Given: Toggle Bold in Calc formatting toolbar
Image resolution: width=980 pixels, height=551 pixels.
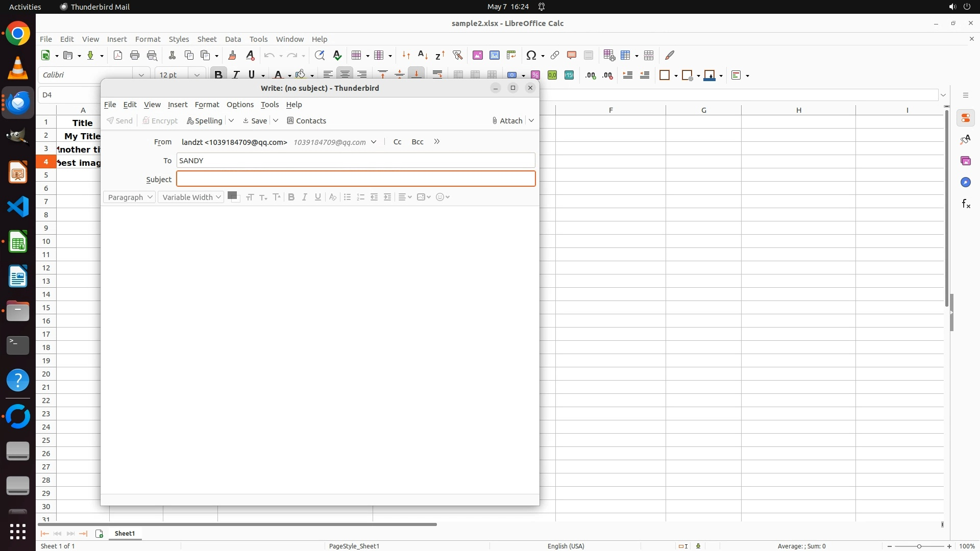Looking at the screenshot, I should coord(218,75).
